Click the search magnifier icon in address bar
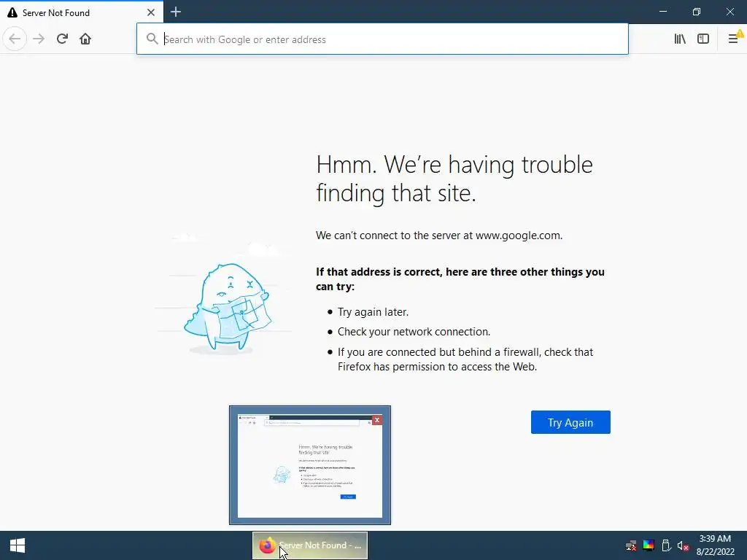This screenshot has width=747, height=560. click(x=152, y=39)
